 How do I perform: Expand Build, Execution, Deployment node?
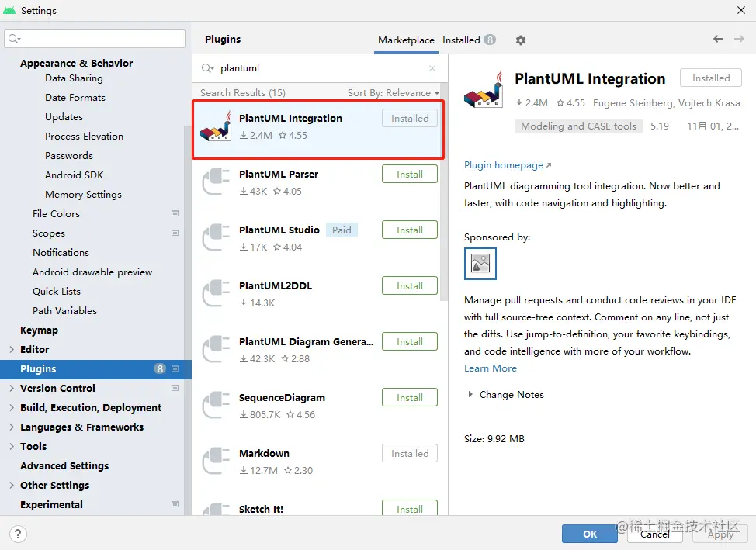click(x=12, y=408)
